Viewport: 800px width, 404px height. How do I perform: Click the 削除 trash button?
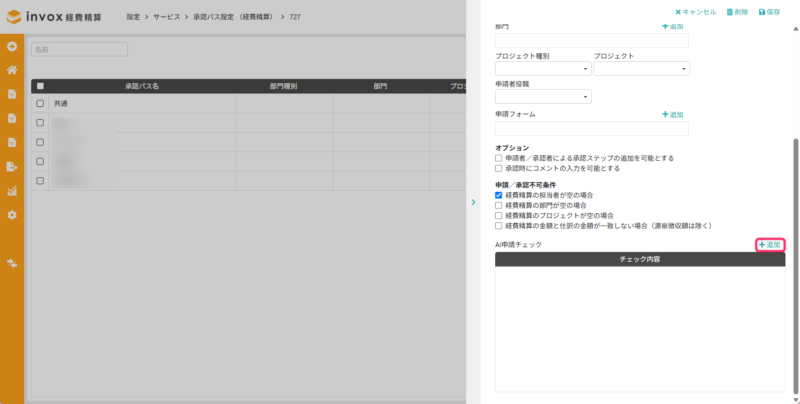pos(737,12)
